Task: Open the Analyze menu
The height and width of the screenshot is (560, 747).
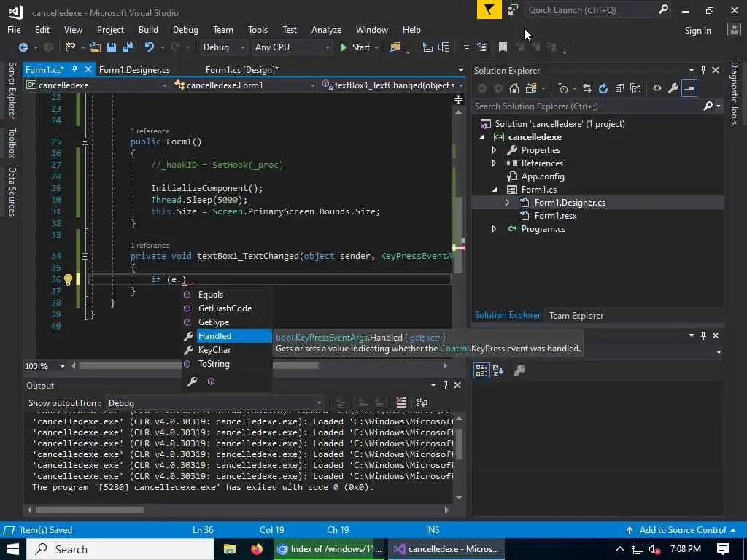Action: point(326,29)
